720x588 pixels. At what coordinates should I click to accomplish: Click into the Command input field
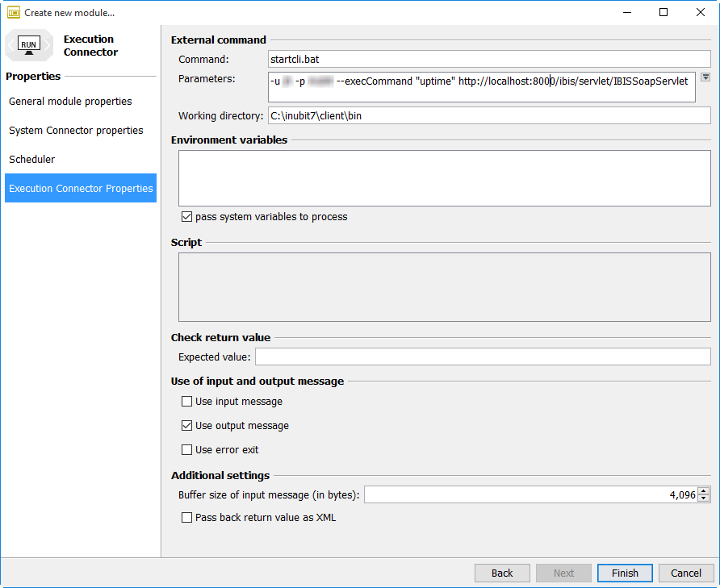[x=488, y=59]
